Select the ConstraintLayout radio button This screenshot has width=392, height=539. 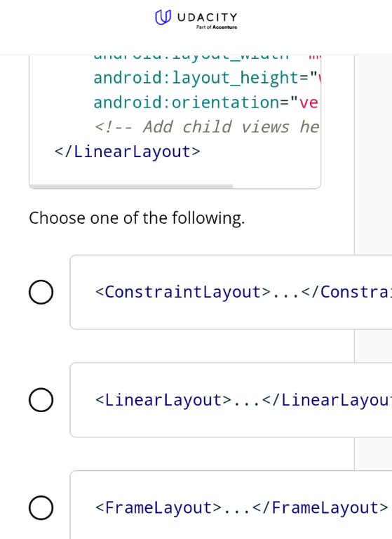point(41,292)
